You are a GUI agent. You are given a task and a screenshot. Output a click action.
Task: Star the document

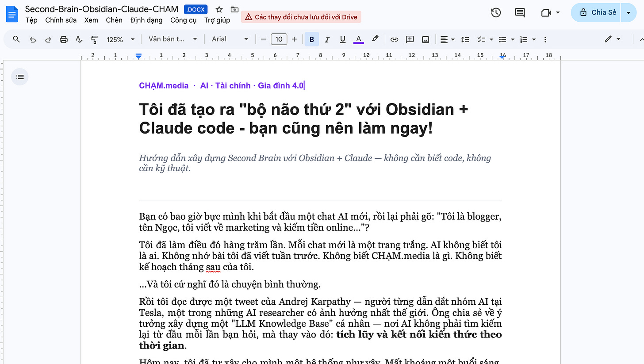219,9
